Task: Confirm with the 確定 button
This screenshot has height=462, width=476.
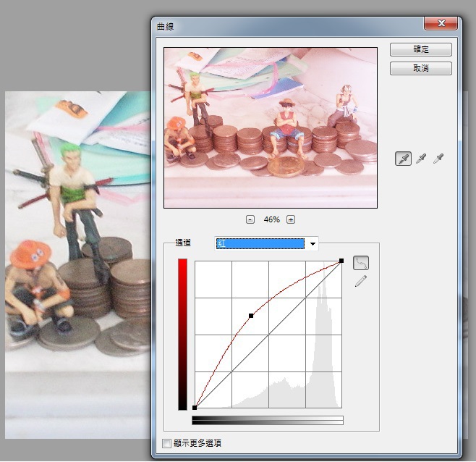Action: [x=421, y=49]
